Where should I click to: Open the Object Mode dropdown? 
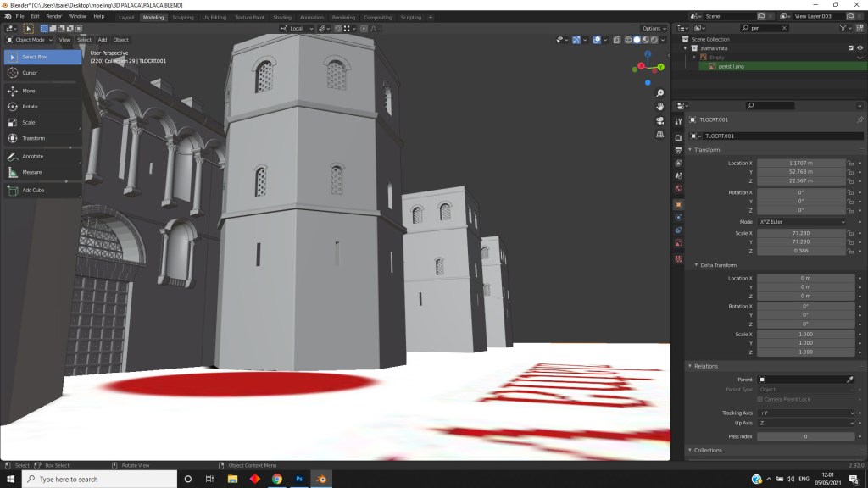[x=30, y=40]
